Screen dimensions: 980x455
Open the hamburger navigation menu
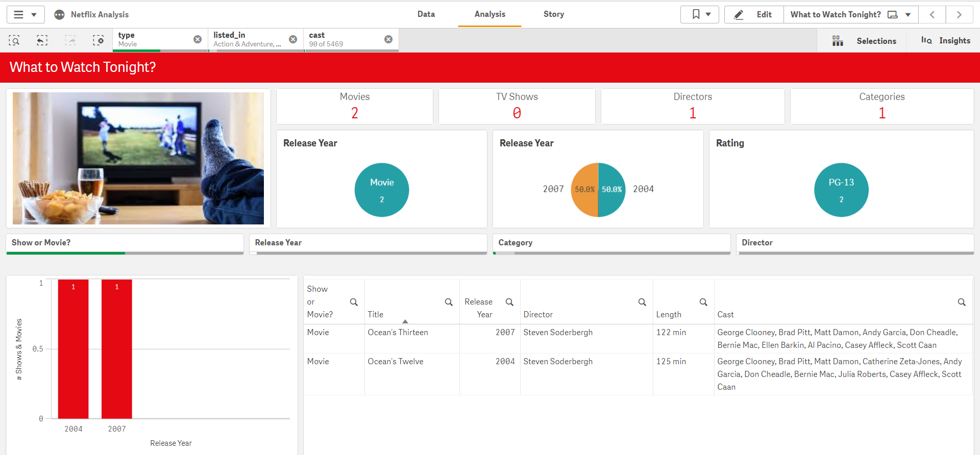pos(18,14)
